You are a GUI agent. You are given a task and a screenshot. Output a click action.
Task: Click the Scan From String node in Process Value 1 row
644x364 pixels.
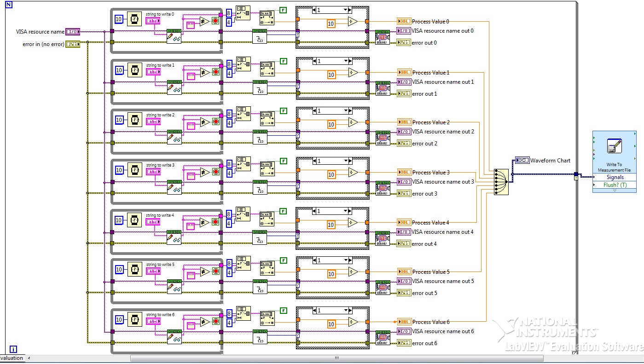(267, 69)
